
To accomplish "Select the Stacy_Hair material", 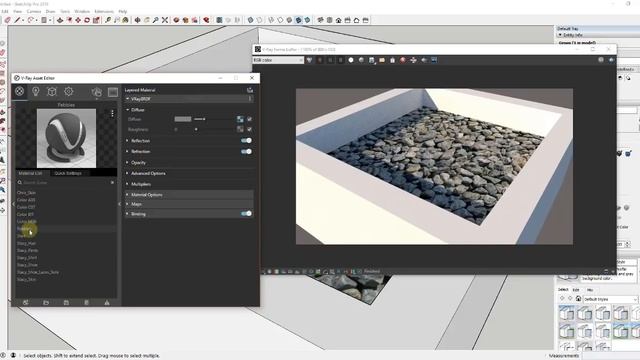I will click(x=27, y=243).
